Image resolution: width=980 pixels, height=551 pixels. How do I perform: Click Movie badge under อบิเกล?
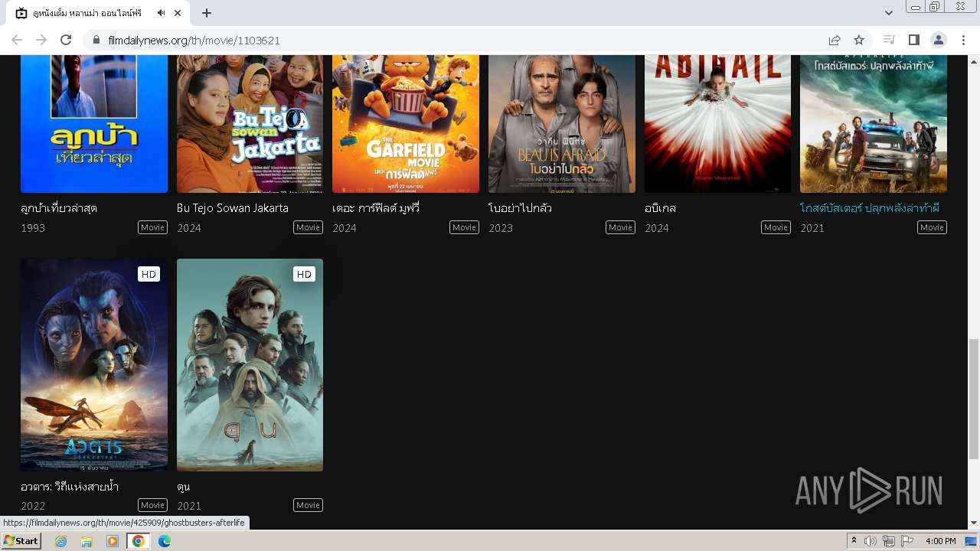click(x=776, y=227)
